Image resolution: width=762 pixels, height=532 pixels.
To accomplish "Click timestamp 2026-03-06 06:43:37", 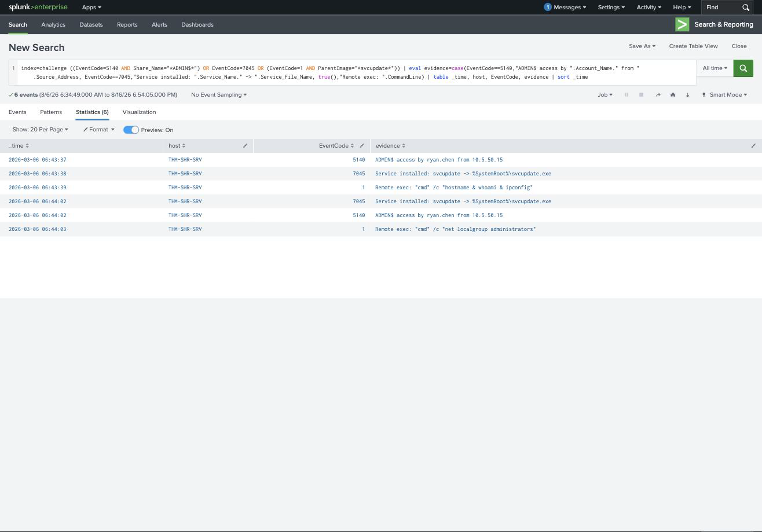I will tap(38, 160).
